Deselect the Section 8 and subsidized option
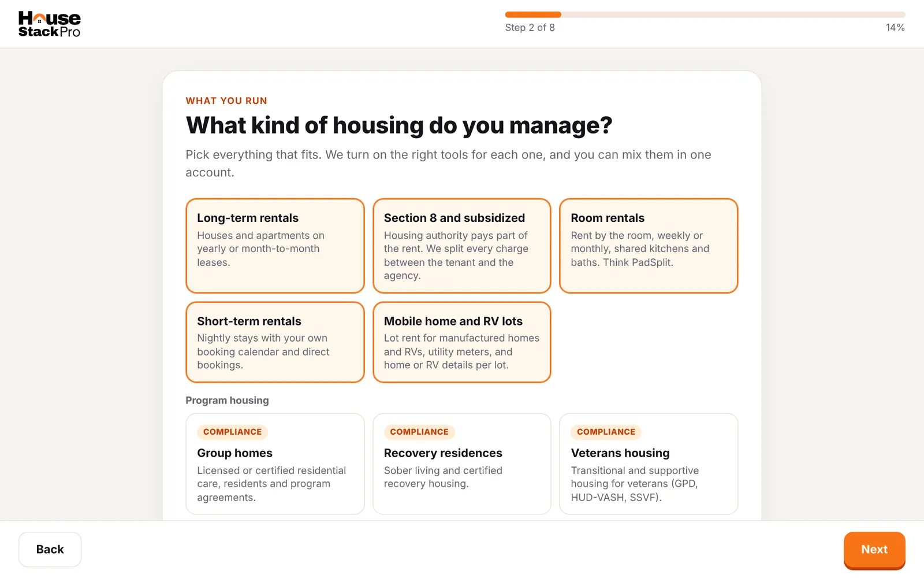The width and height of the screenshot is (924, 578). [x=461, y=246]
